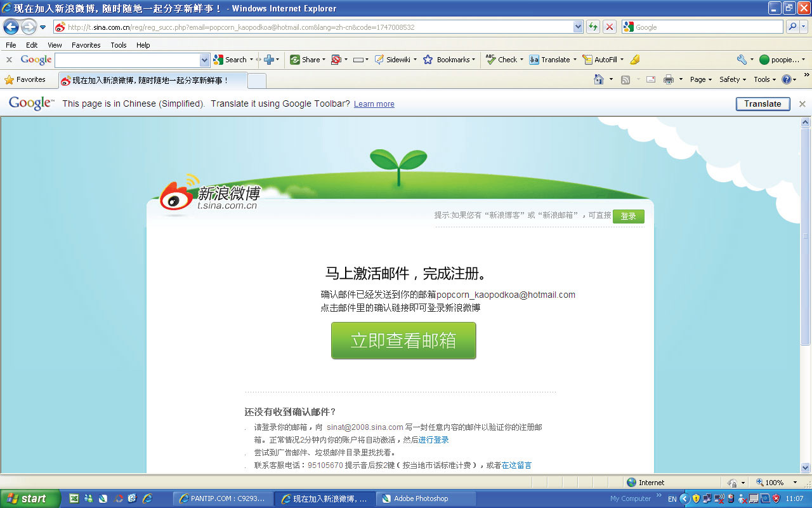812x508 pixels.
Task: Click in the Google Toolbar search field
Action: point(127,60)
